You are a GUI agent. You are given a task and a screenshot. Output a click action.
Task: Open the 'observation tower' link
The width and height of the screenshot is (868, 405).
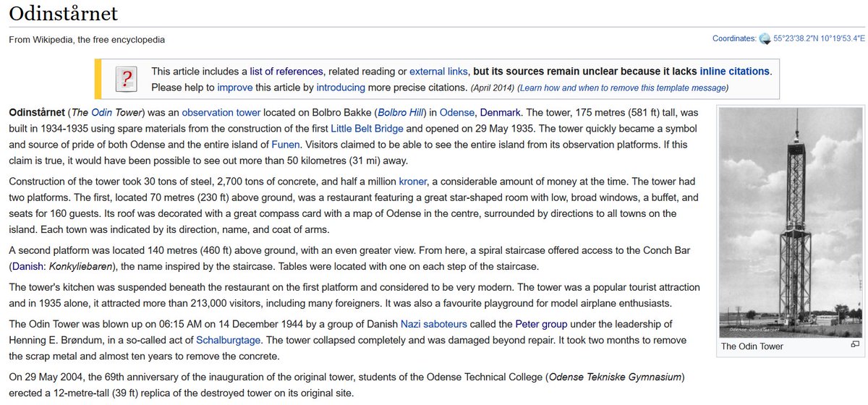(x=221, y=113)
